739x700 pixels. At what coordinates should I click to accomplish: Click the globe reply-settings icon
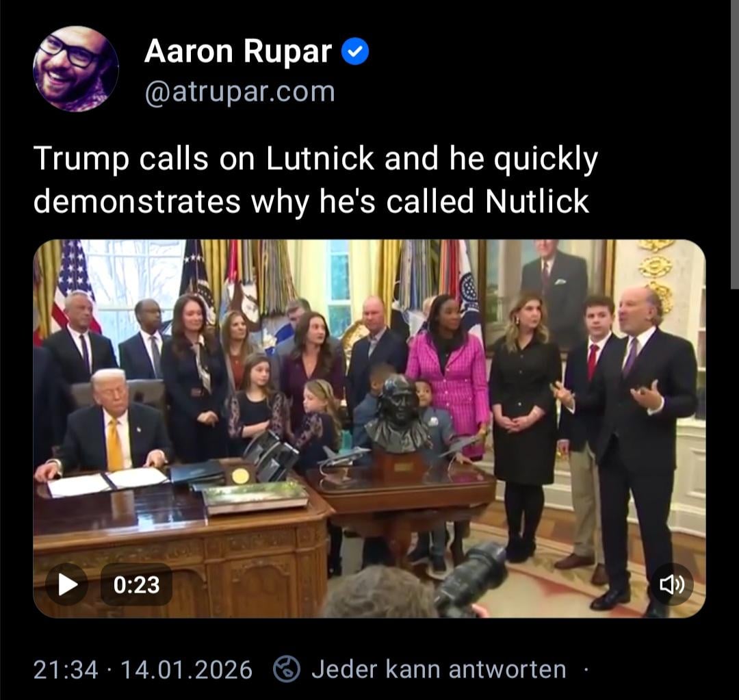point(287,669)
